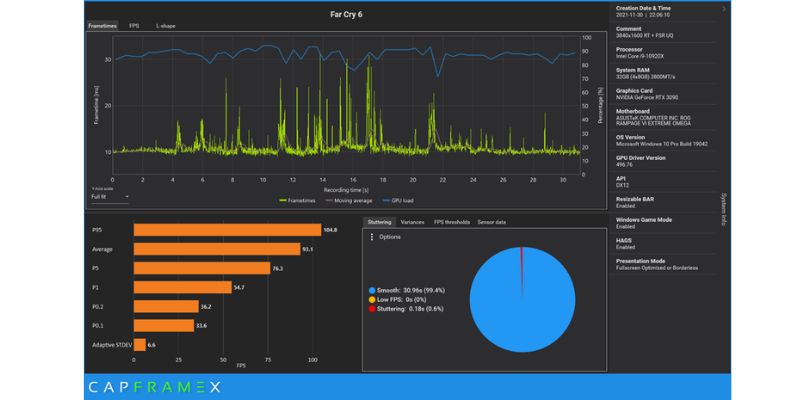Switch to the Stuttering tab
This screenshot has height=400, width=800.
click(x=380, y=222)
